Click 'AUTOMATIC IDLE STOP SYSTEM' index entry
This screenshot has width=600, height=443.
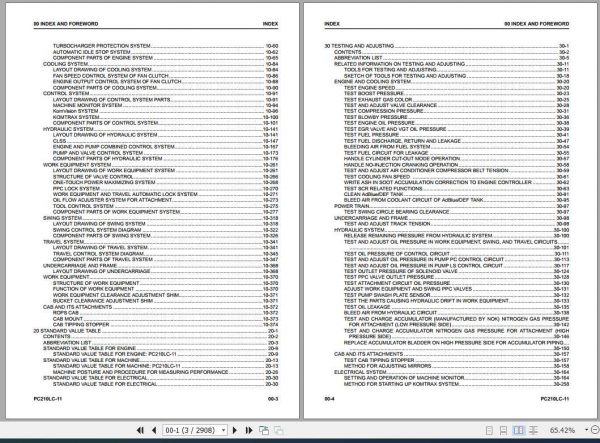point(92,52)
